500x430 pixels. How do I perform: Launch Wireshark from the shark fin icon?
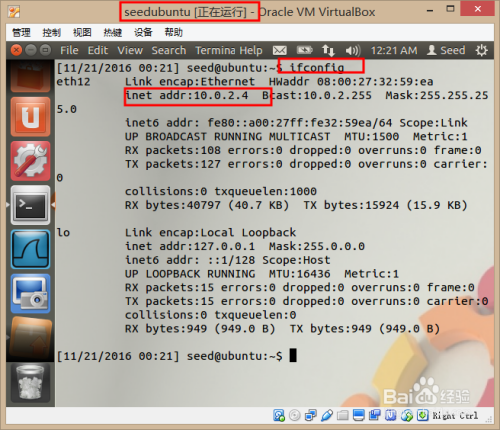(x=30, y=249)
